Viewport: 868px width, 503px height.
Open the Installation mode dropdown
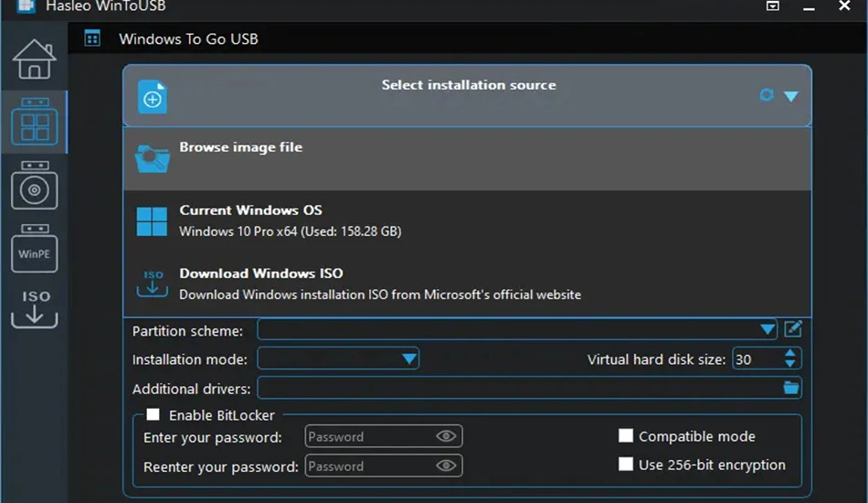tap(409, 359)
